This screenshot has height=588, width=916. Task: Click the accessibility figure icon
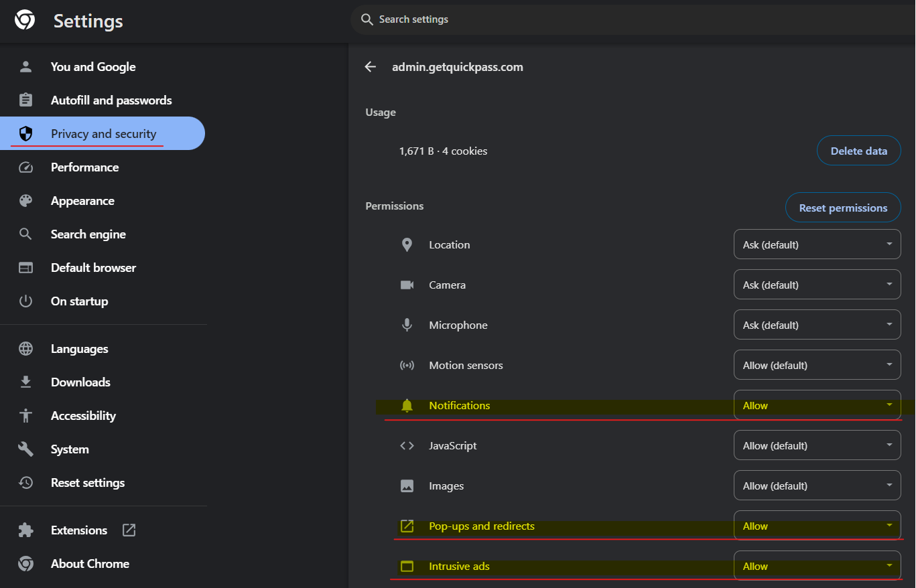[25, 415]
